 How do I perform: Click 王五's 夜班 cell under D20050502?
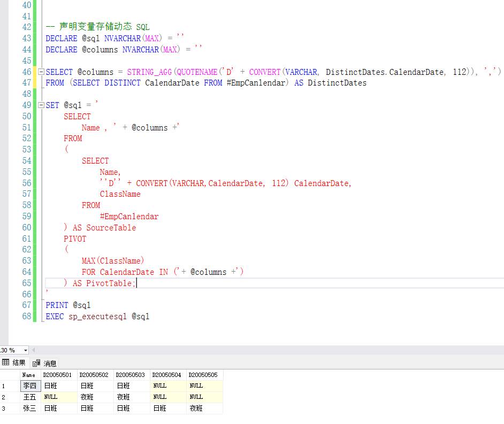point(95,397)
